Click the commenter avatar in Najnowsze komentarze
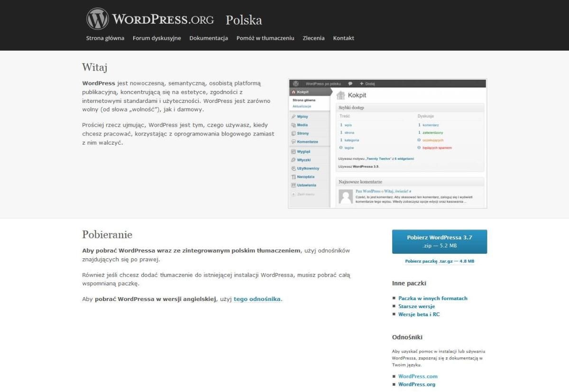This screenshot has height=392, width=569. 346,197
